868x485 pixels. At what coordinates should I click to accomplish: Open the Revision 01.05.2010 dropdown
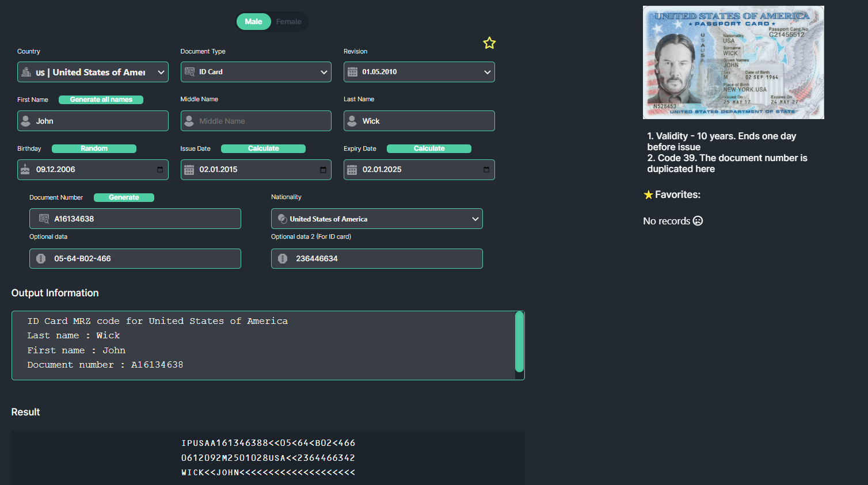coord(419,72)
